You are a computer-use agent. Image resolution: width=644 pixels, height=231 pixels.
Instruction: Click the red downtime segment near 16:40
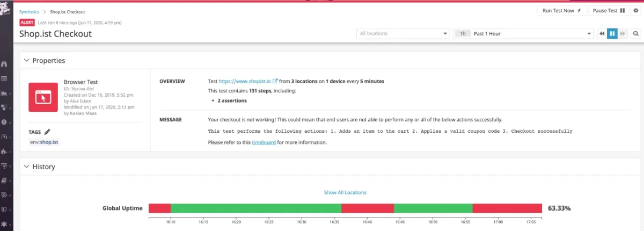[368, 208]
